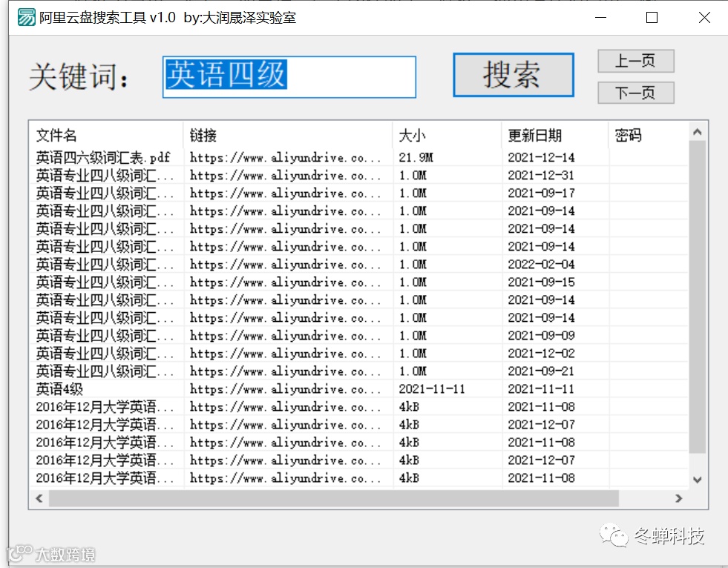The width and height of the screenshot is (728, 568).
Task: Click the app icon in the title bar
Action: tap(26, 18)
